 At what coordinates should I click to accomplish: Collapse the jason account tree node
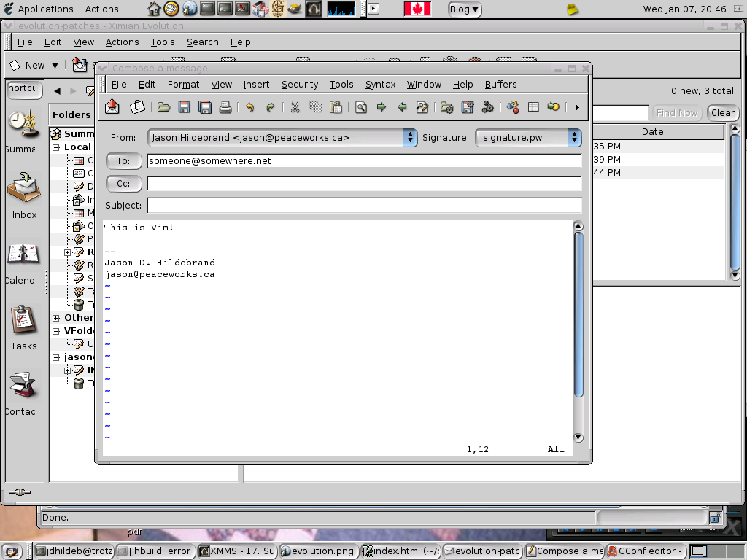point(56,357)
